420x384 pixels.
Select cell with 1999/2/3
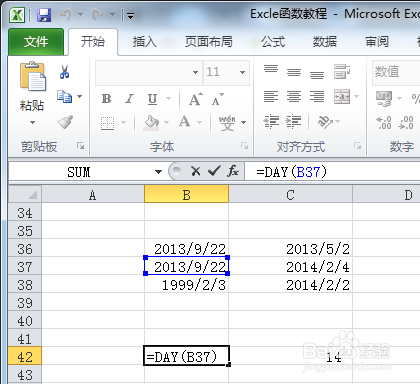[187, 285]
